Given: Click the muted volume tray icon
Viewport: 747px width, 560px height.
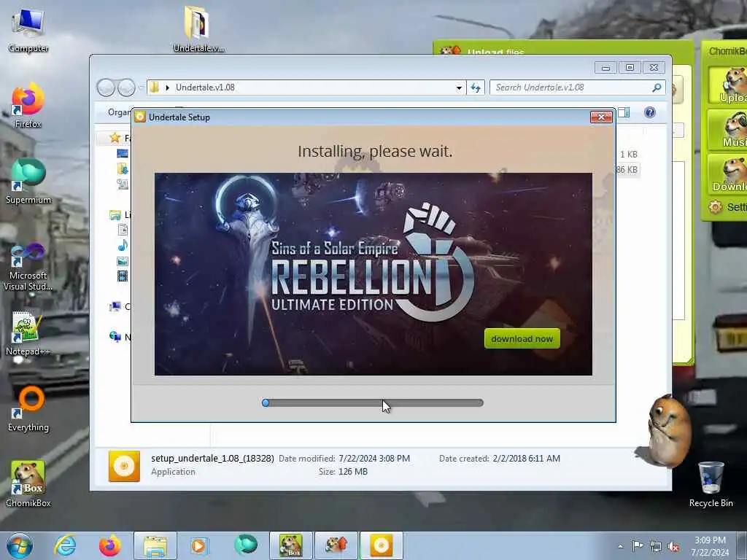Looking at the screenshot, I should 673,547.
